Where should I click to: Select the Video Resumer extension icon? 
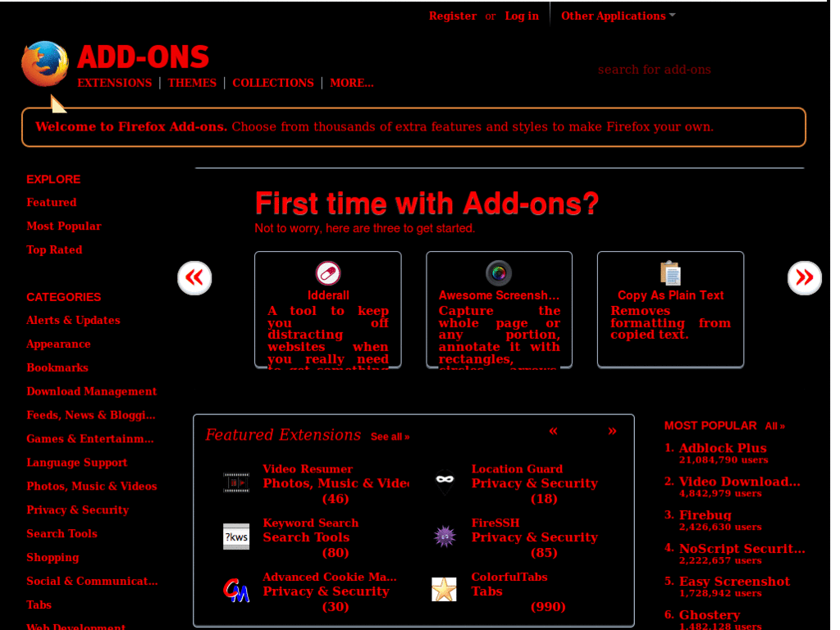tap(236, 482)
